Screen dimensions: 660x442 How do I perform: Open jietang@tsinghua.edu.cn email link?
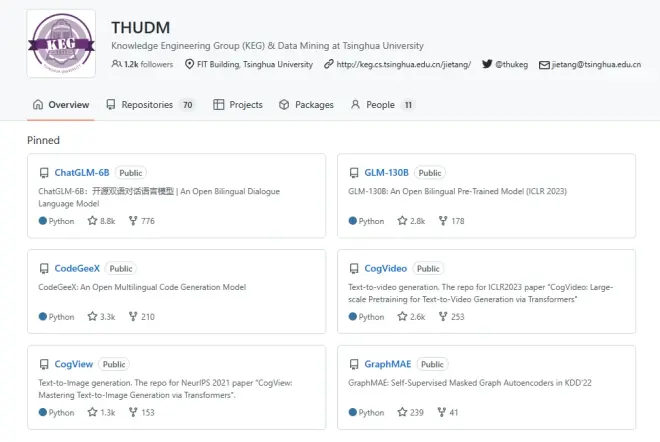pos(596,64)
